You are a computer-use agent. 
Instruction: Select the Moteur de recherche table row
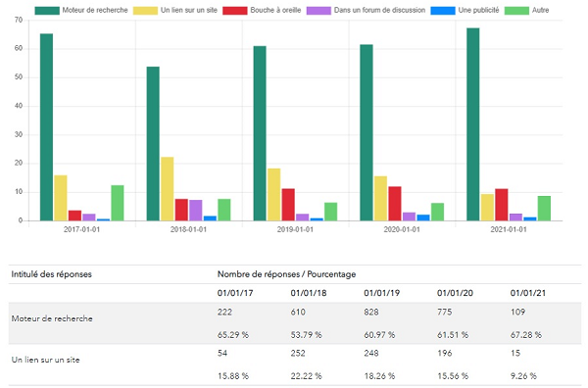coord(295,323)
